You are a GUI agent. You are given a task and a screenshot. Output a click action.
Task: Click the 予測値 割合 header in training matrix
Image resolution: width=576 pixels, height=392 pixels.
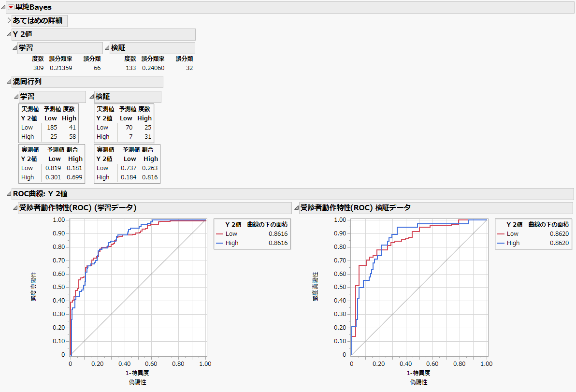point(62,150)
